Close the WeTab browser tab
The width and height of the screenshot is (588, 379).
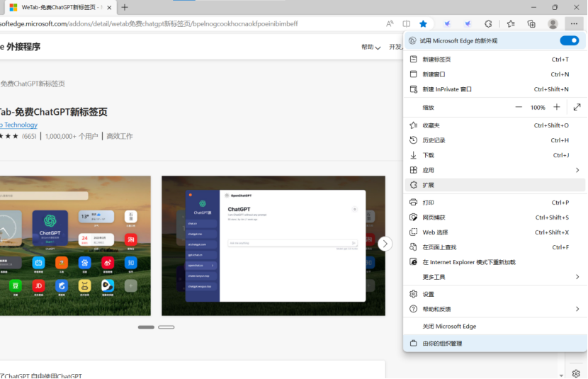point(109,8)
